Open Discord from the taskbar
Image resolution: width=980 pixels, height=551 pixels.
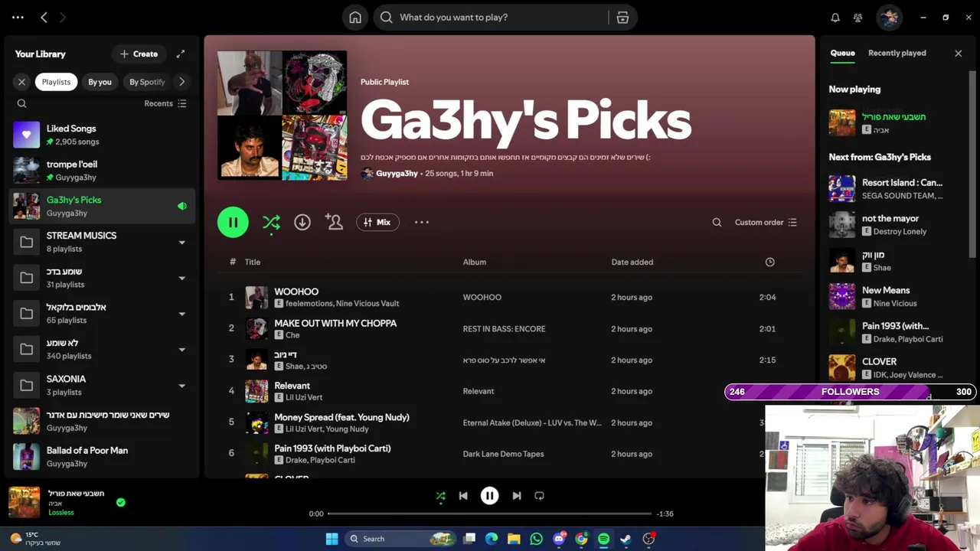[x=559, y=539]
